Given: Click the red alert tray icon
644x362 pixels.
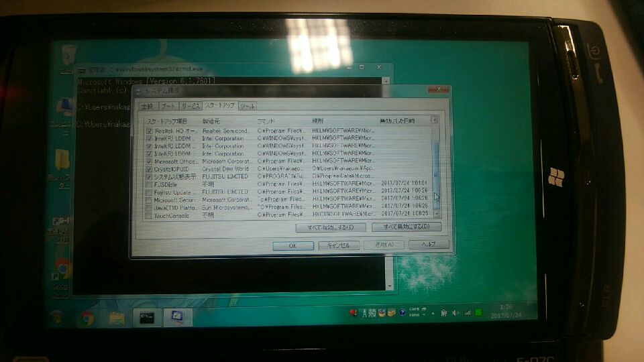Looking at the screenshot, I should click(354, 313).
